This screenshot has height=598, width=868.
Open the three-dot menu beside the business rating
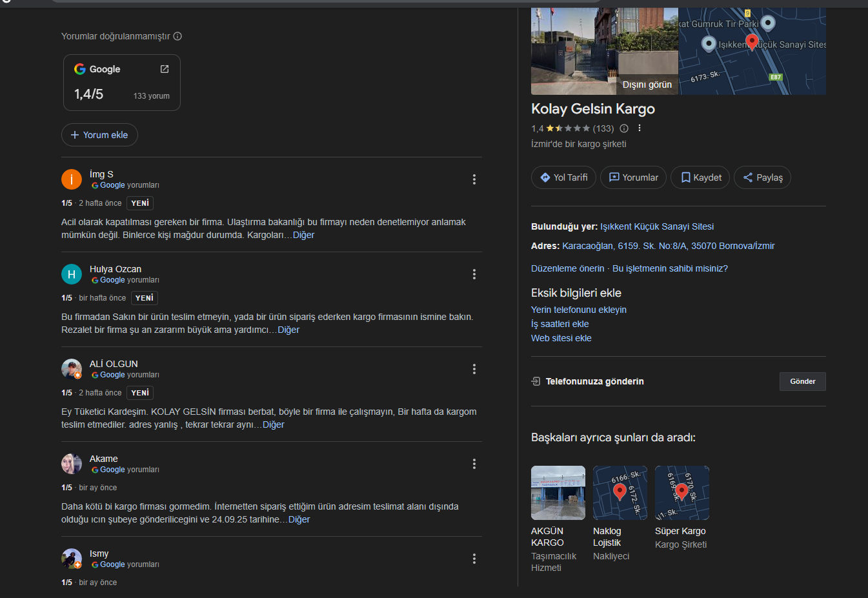pyautogui.click(x=640, y=128)
